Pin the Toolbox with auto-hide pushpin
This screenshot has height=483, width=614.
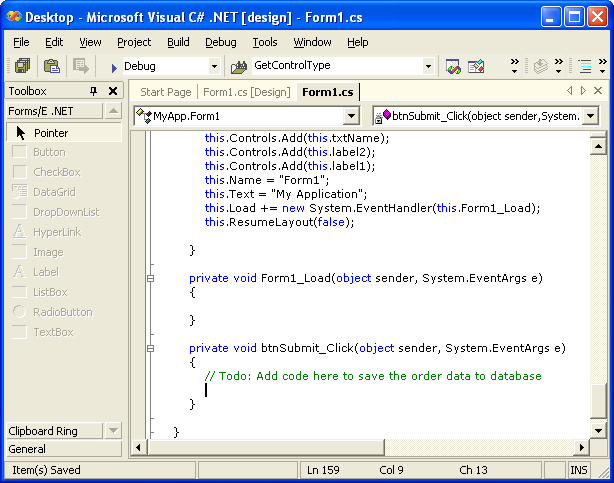click(93, 91)
